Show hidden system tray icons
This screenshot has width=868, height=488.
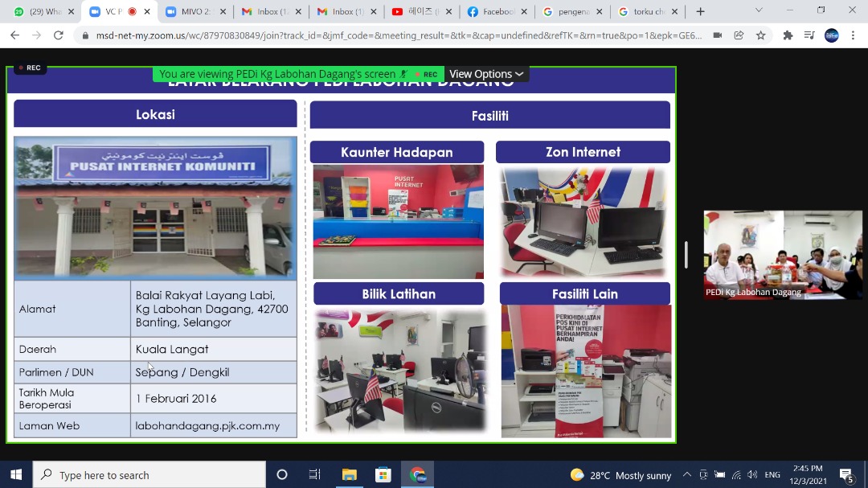[687, 474]
